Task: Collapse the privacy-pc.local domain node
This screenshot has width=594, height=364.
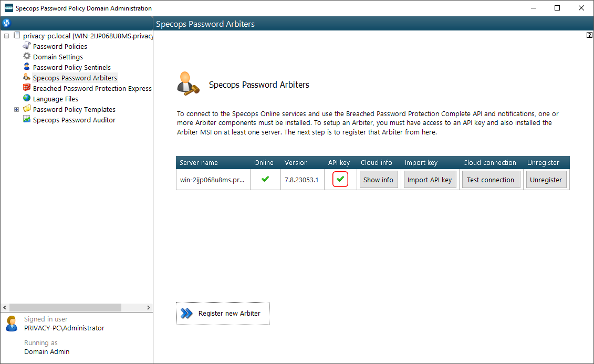Action: 6,36
